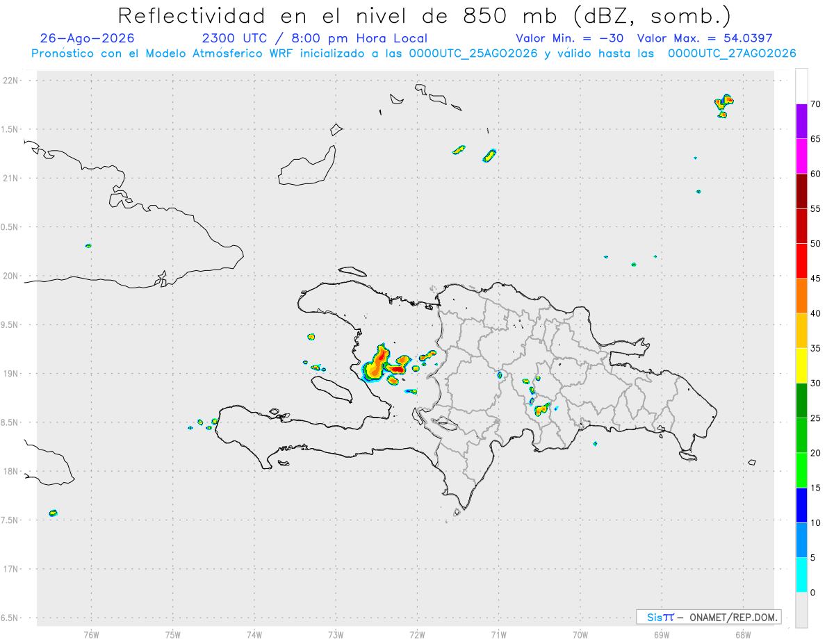Click the '73W' longitude tick label
Screen dimensions: 834x644
click(336, 634)
